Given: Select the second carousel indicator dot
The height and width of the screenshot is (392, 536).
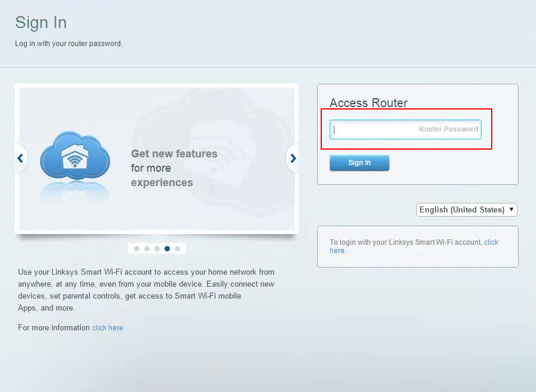Looking at the screenshot, I should pyautogui.click(x=147, y=248).
